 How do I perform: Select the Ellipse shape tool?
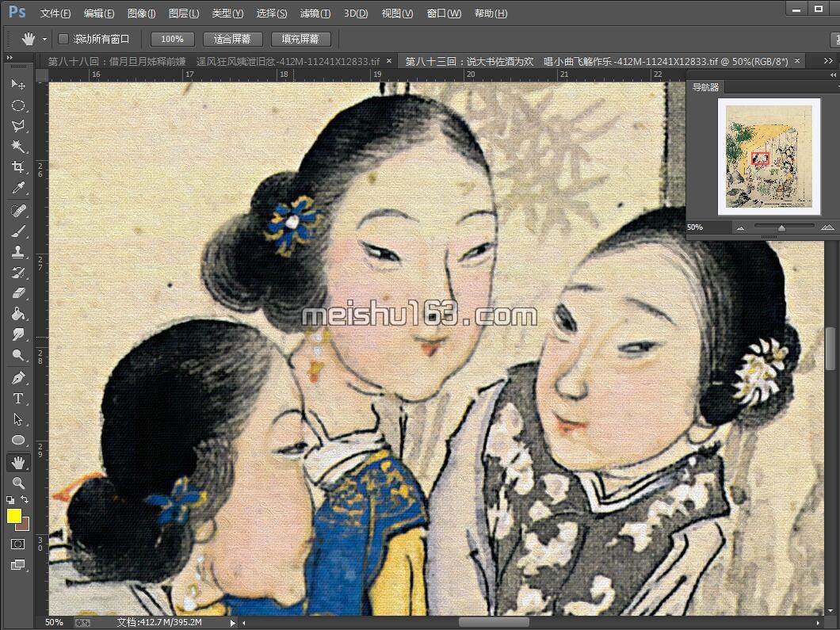(18, 441)
